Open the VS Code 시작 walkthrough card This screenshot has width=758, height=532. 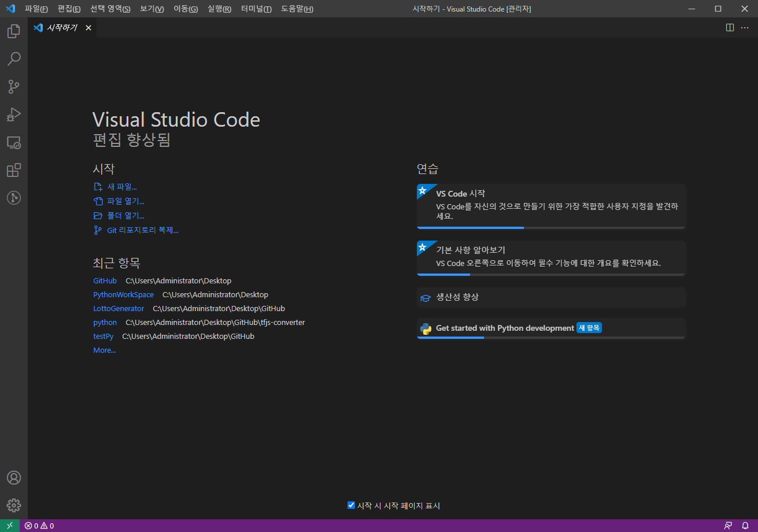coord(551,206)
